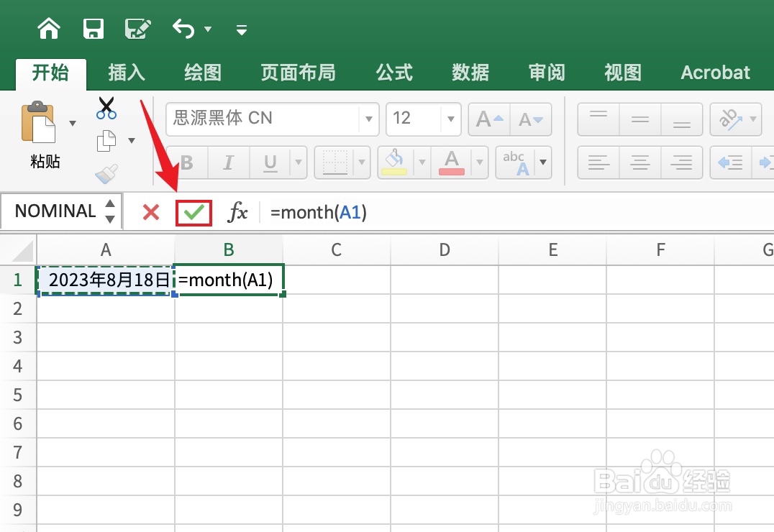
Task: Expand font color options arrow
Action: click(x=479, y=162)
